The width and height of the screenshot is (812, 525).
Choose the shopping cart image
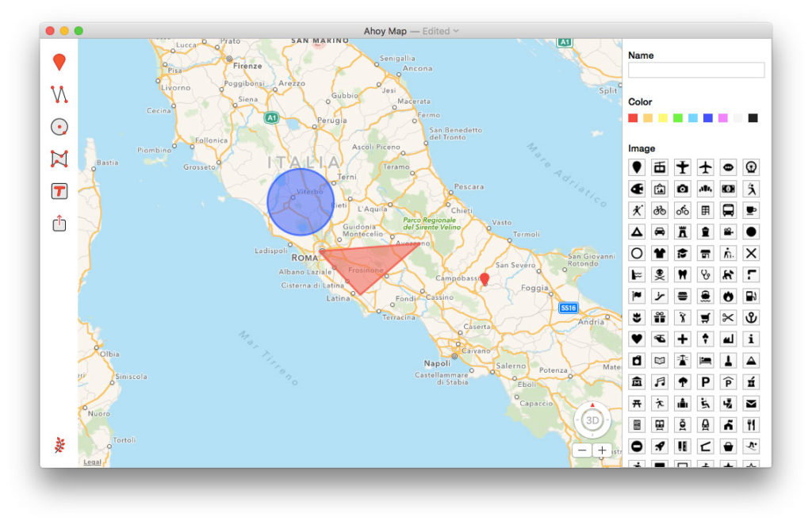705,317
